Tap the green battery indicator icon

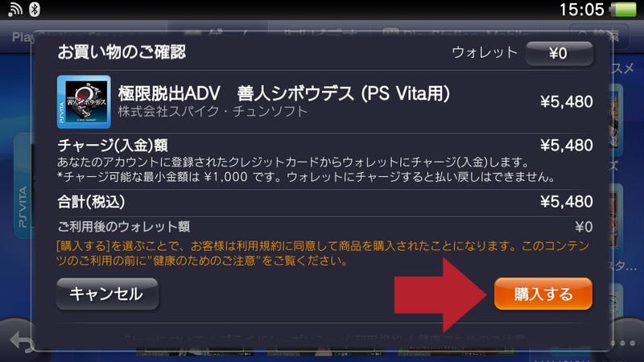pos(623,10)
